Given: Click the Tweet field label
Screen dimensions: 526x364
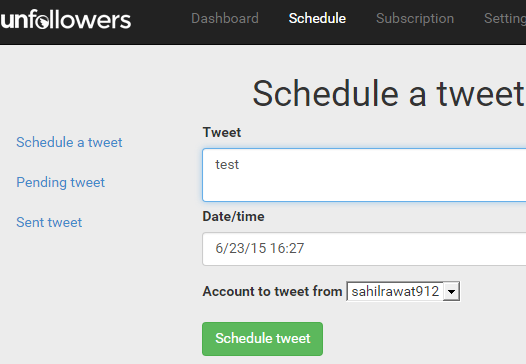Looking at the screenshot, I should point(222,133).
